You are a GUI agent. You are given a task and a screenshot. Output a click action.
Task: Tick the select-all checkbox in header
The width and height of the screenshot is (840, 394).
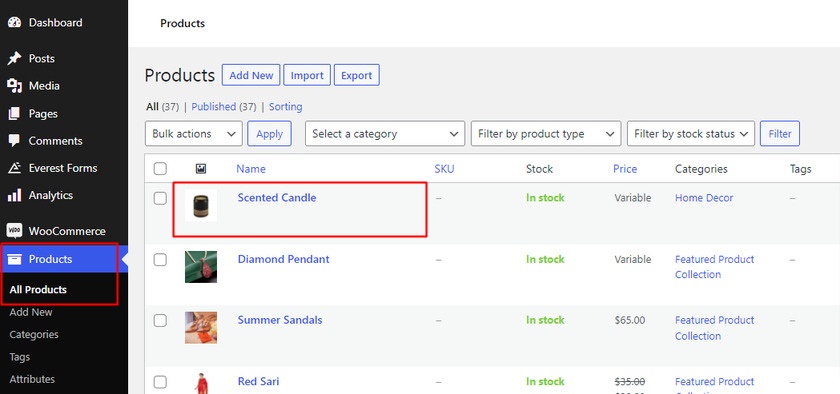tap(160, 169)
